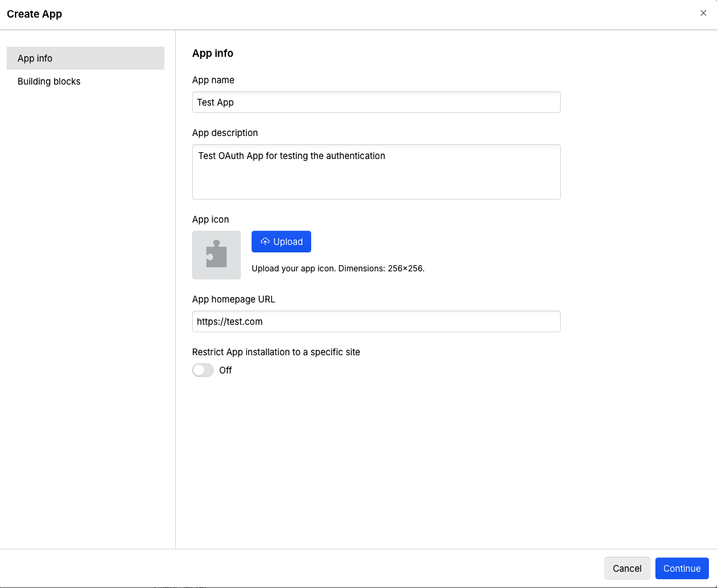Click the App name label
717x588 pixels.
213,80
